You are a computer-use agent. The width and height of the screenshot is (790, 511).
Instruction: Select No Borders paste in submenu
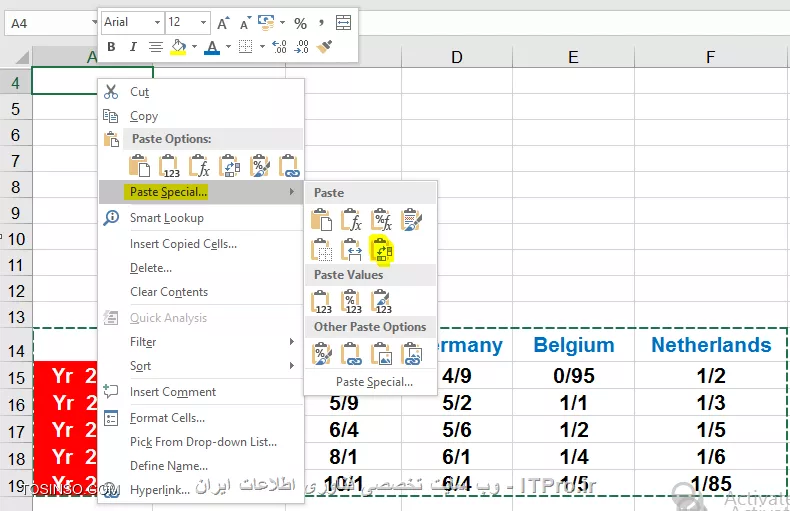pos(321,250)
